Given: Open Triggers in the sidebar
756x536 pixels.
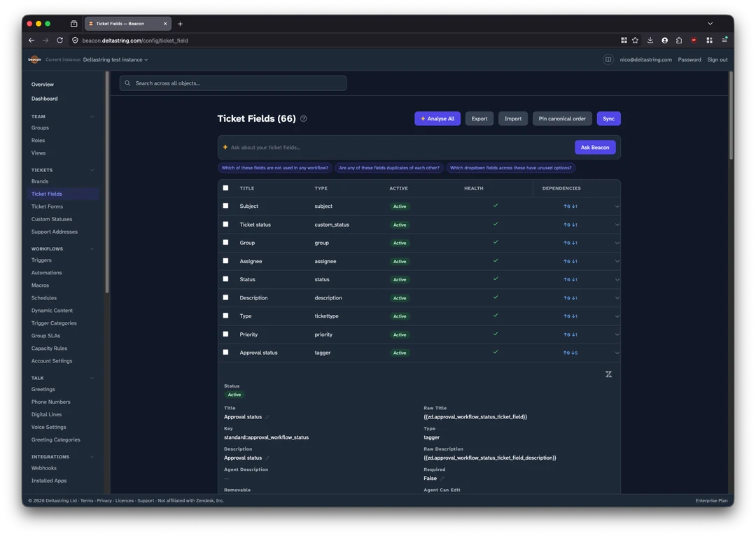Looking at the screenshot, I should pos(41,260).
